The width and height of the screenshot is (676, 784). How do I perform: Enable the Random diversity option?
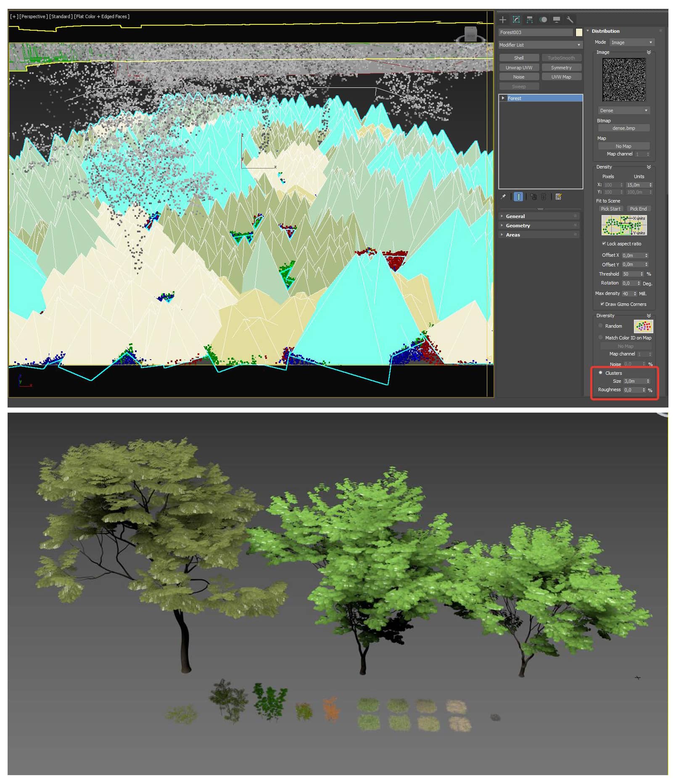click(x=600, y=326)
